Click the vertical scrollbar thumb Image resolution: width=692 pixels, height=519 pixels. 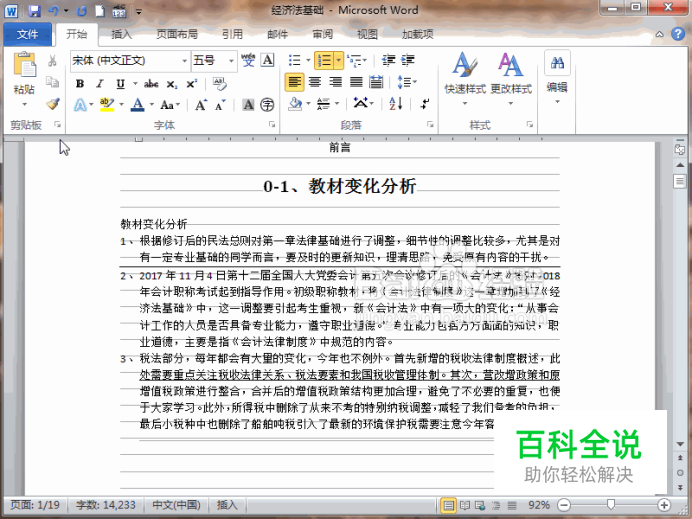click(x=680, y=181)
